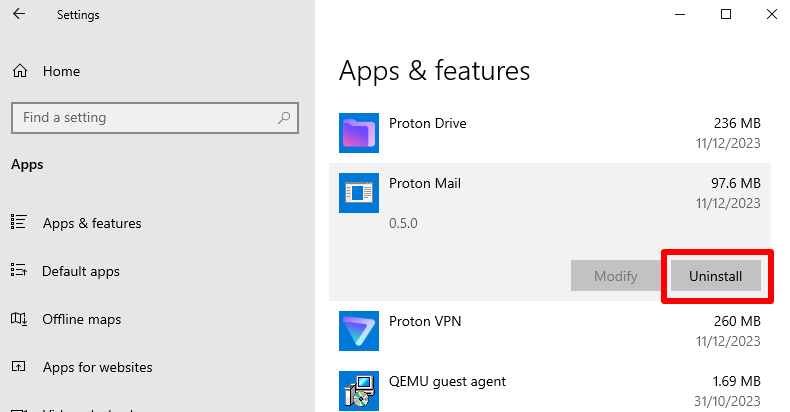Viewport: 790px width, 412px height.
Task: Click the Default apps icon
Action: tap(19, 270)
